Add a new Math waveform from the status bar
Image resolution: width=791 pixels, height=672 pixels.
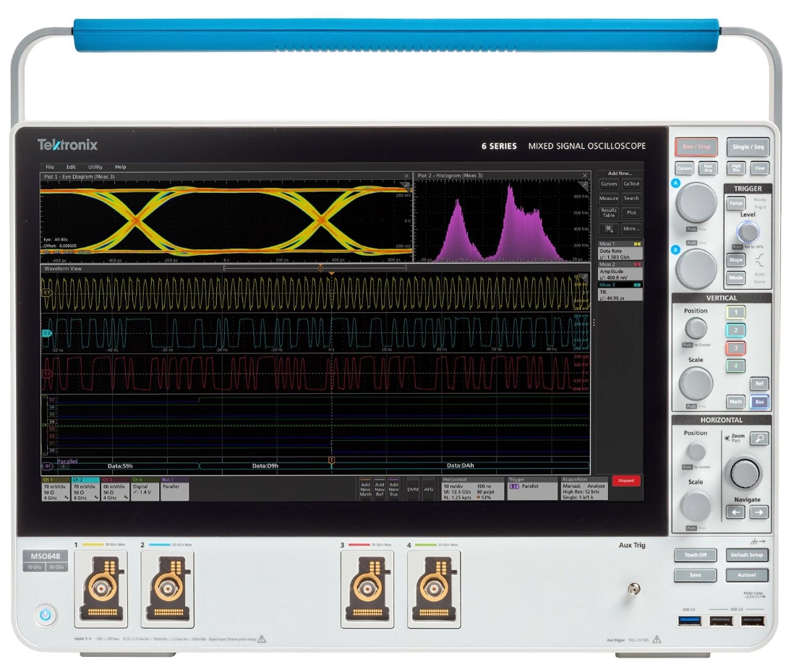coord(364,488)
